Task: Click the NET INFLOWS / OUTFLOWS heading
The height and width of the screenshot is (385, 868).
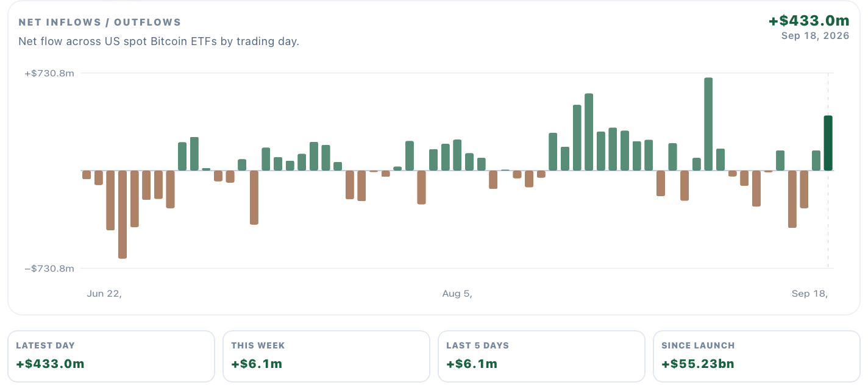Action: click(100, 23)
